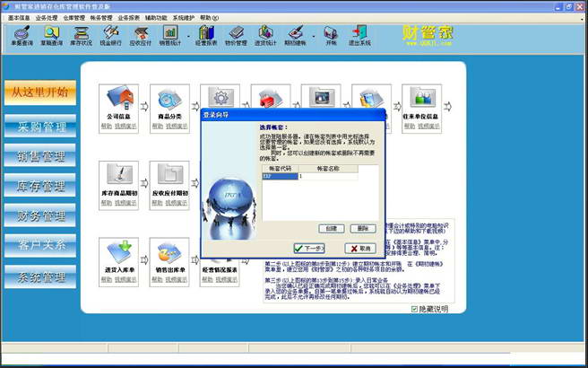
Task: Select the 从这里开始 sidebar button
Action: coord(40,92)
